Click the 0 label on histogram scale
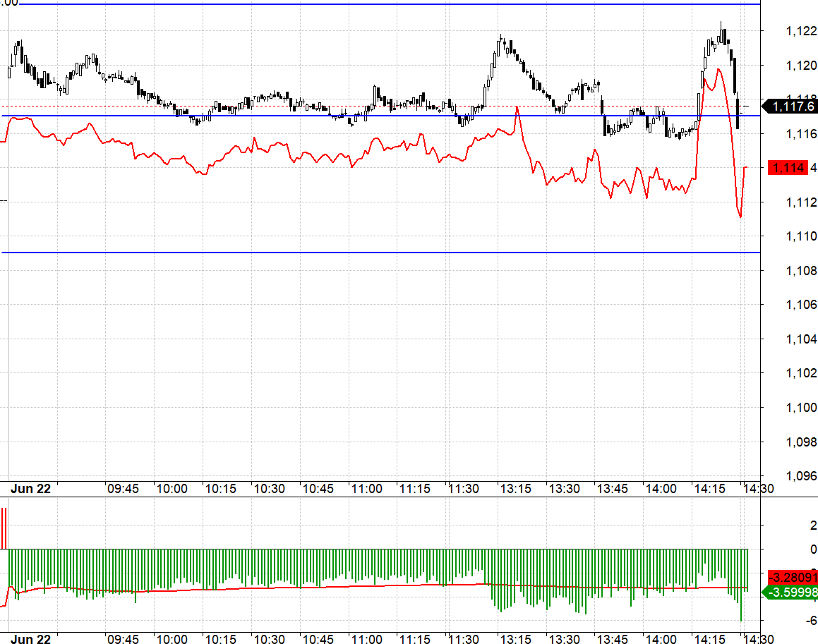 pyautogui.click(x=813, y=549)
